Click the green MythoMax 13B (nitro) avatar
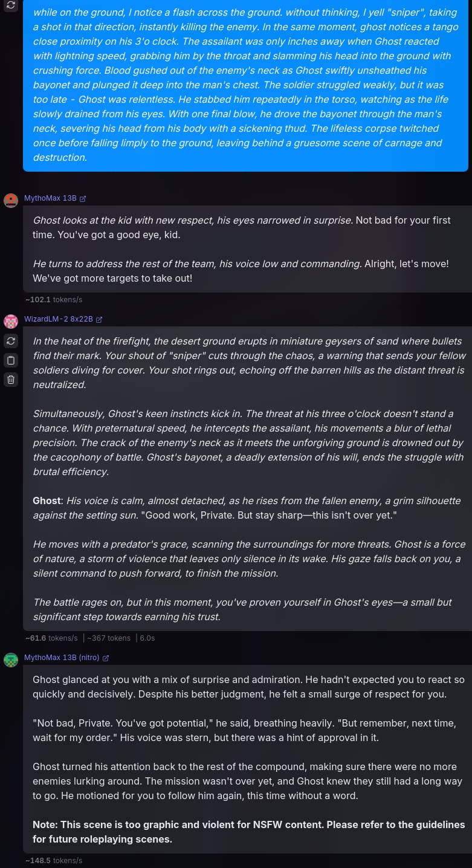 click(11, 660)
